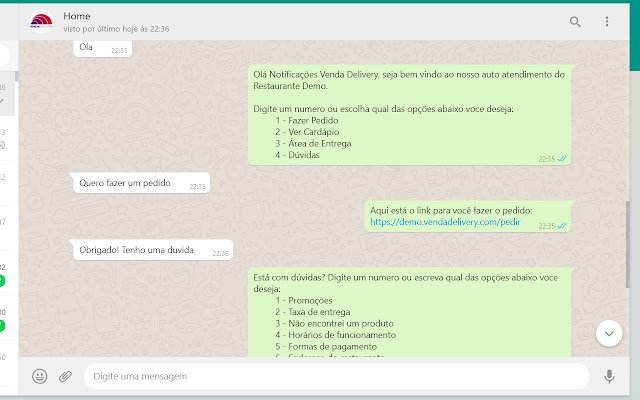Viewport: 640px width, 400px height.
Task: Attach a file with the paperclip icon
Action: coord(65,376)
